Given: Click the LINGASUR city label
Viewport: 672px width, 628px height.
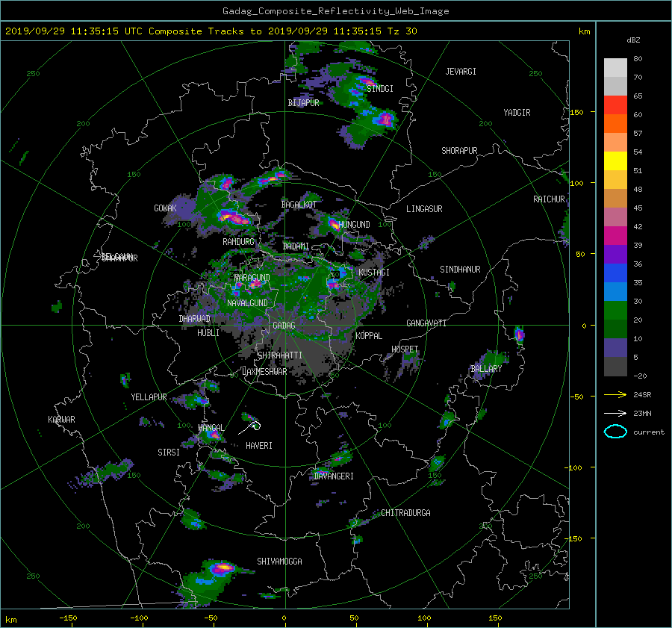Looking at the screenshot, I should click(x=424, y=209).
